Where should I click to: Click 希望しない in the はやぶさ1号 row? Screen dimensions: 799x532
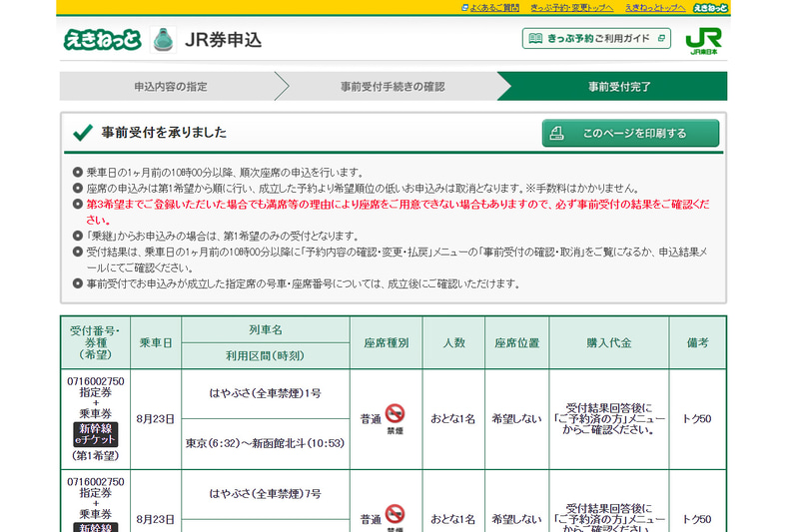[516, 419]
